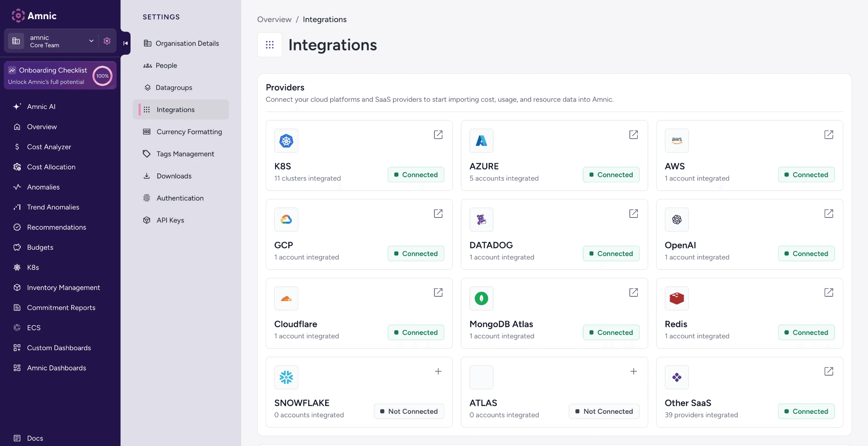
Task: Go to People settings
Action: (x=181, y=65)
